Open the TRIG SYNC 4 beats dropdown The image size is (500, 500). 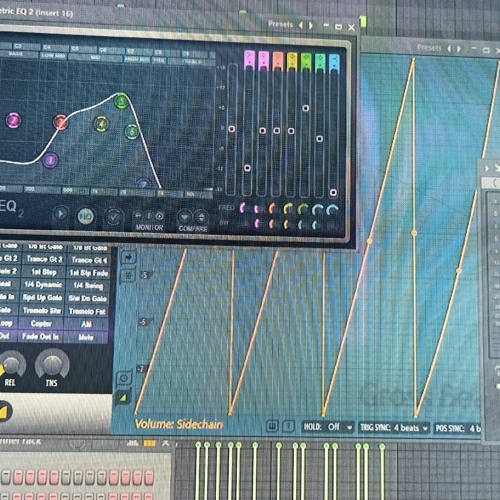tap(394, 427)
